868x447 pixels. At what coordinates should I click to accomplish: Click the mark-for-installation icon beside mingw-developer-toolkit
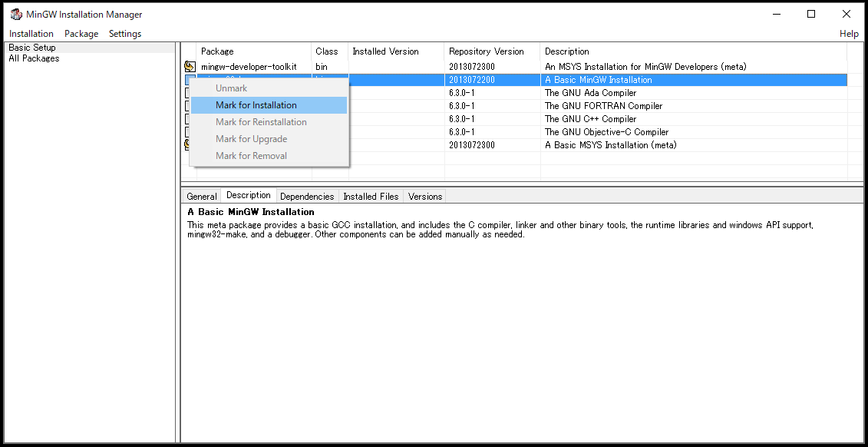pyautogui.click(x=190, y=66)
